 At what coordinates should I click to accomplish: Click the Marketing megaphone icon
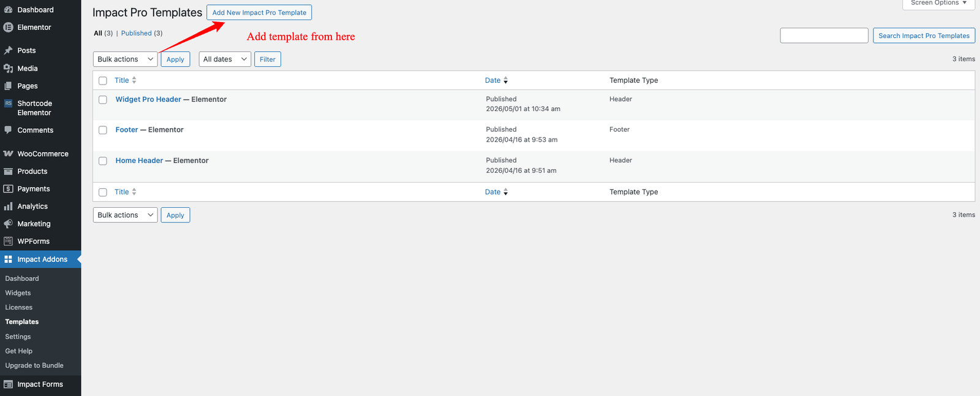(8, 224)
